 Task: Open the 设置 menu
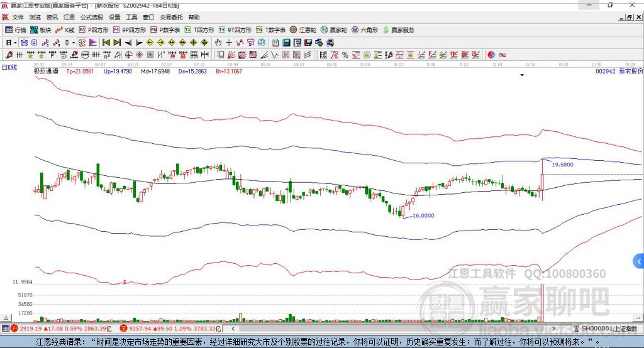click(114, 17)
